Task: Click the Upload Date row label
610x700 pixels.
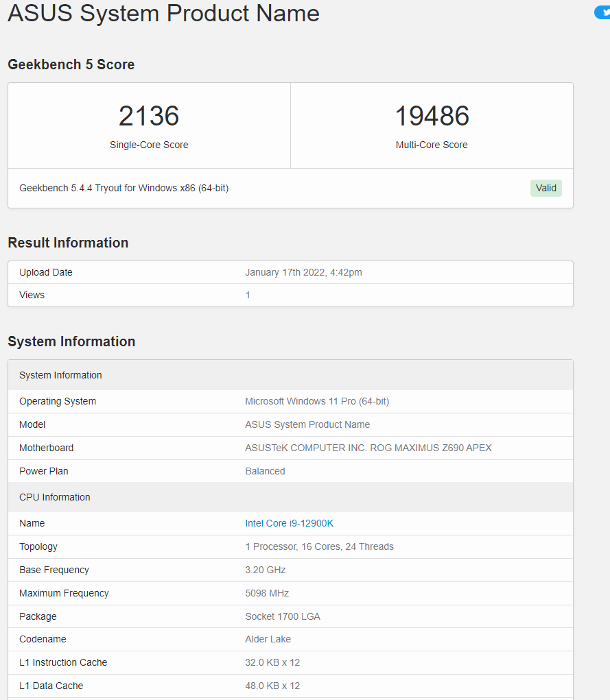Action: (x=45, y=272)
